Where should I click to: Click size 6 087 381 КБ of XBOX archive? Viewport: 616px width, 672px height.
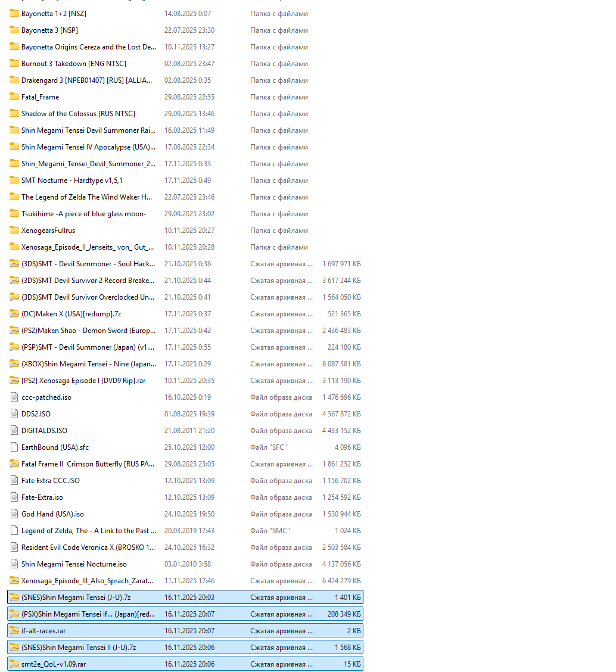coord(341,364)
